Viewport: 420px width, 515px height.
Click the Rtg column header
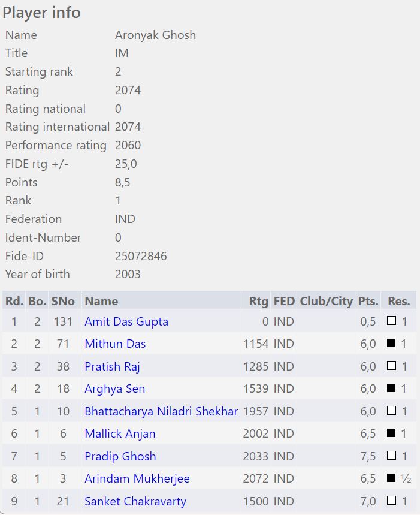(259, 301)
